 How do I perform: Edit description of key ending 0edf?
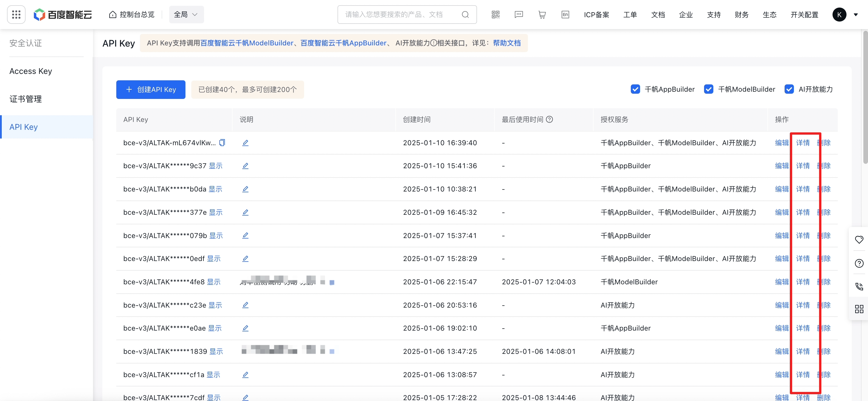point(245,259)
